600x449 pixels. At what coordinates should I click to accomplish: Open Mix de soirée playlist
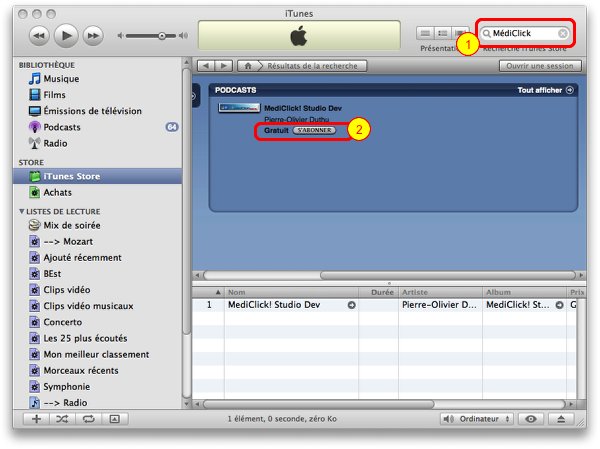[72, 225]
